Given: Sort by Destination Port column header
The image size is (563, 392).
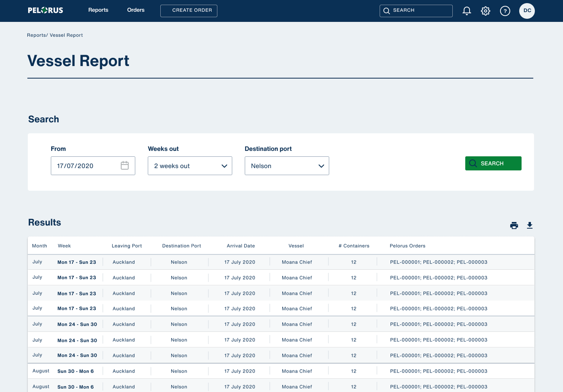Looking at the screenshot, I should pos(181,246).
